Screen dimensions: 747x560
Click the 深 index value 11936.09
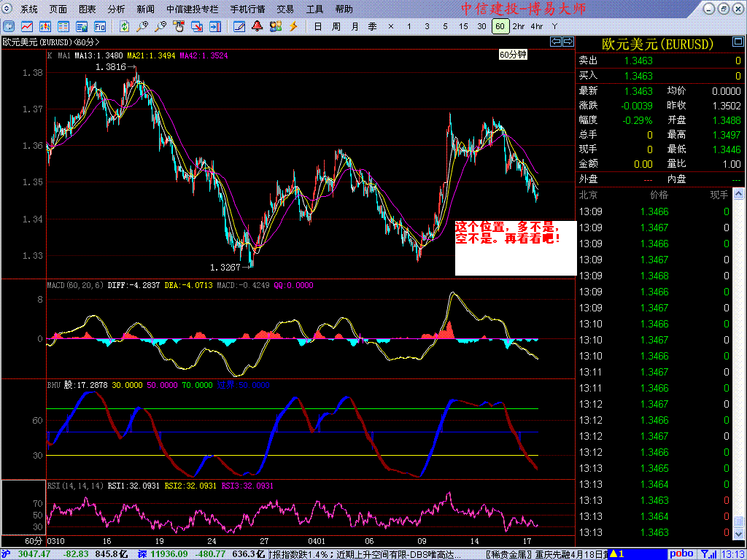169,554
